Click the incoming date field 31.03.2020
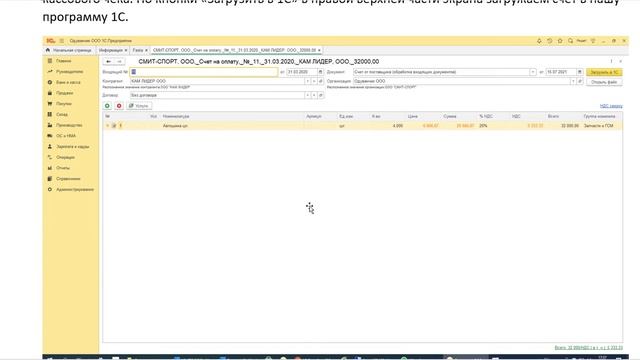Image resolution: width=640 pixels, height=360 pixels. (x=302, y=72)
